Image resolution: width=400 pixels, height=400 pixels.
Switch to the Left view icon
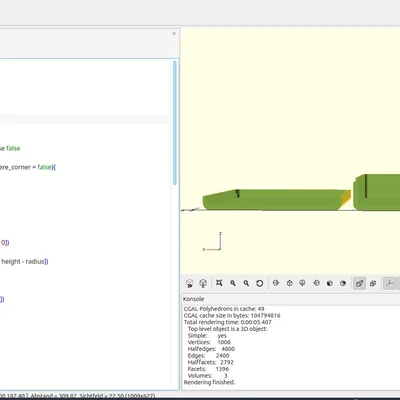[316, 283]
